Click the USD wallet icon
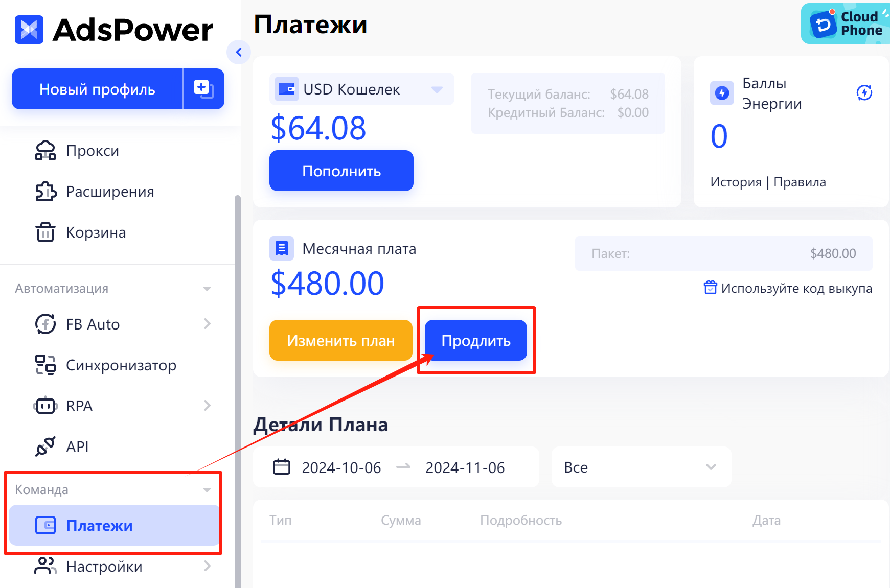The image size is (890, 588). tap(286, 89)
